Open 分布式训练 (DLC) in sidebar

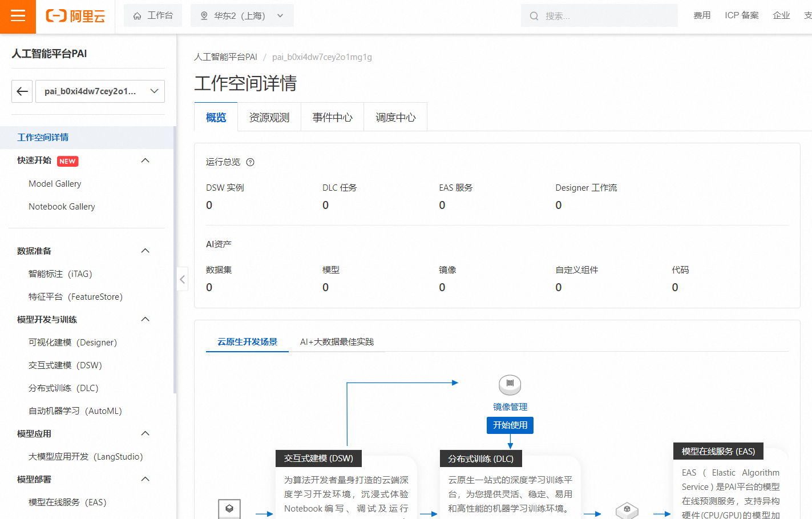tap(63, 388)
